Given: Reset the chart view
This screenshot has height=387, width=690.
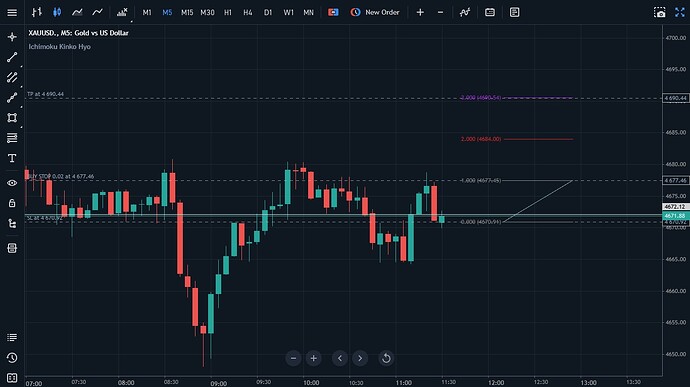Looking at the screenshot, I should pos(386,358).
